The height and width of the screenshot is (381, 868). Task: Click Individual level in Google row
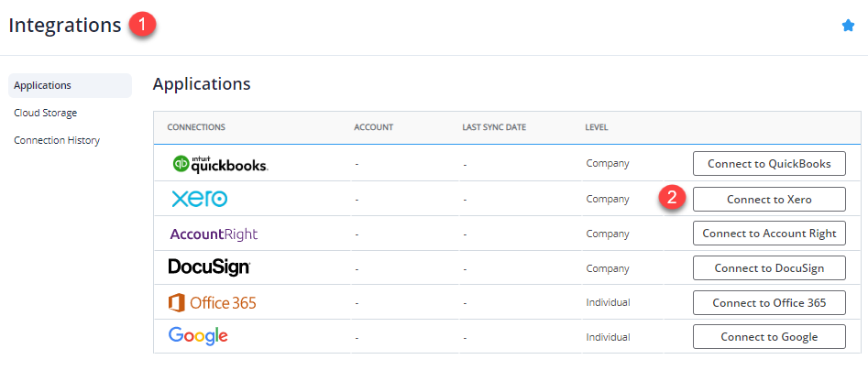tap(608, 337)
